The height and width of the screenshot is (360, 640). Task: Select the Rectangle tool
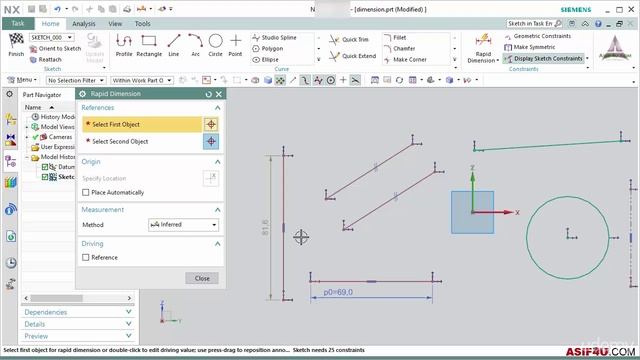[x=149, y=44]
